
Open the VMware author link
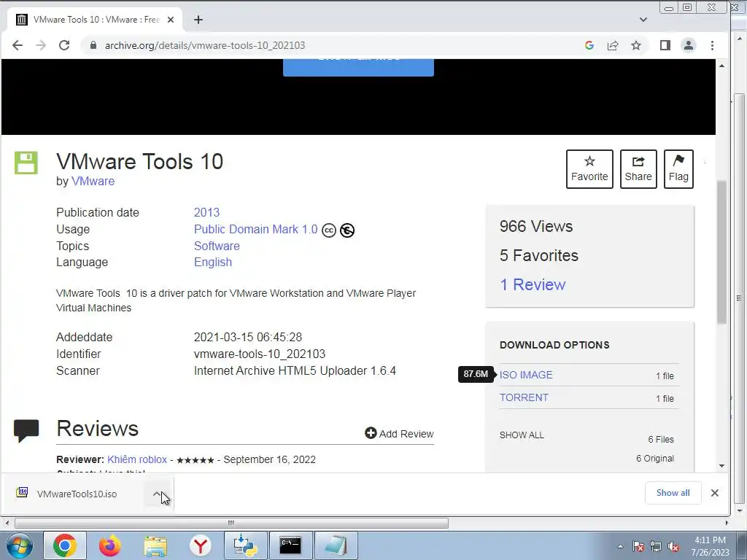(x=93, y=182)
